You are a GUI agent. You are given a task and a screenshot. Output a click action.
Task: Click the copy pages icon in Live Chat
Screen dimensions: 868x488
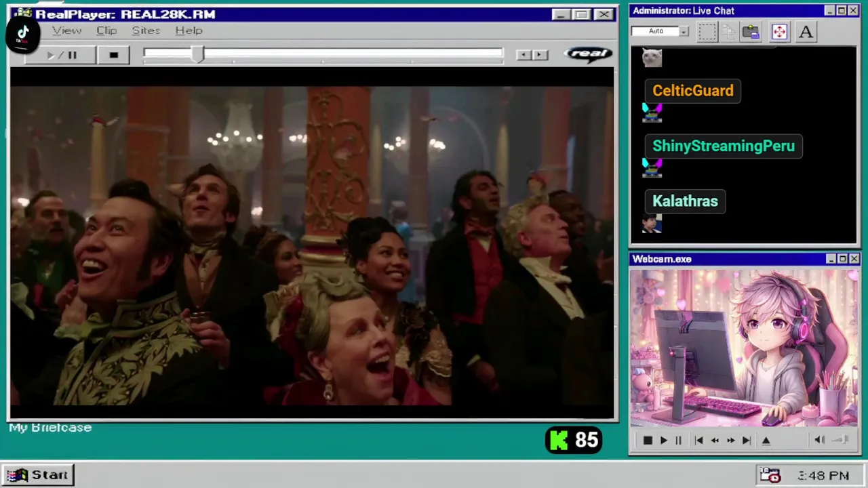click(x=729, y=32)
